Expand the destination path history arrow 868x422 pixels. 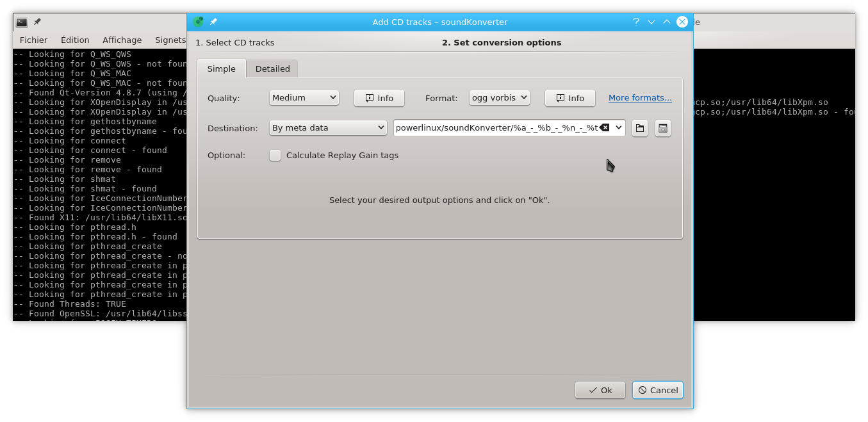click(x=619, y=128)
